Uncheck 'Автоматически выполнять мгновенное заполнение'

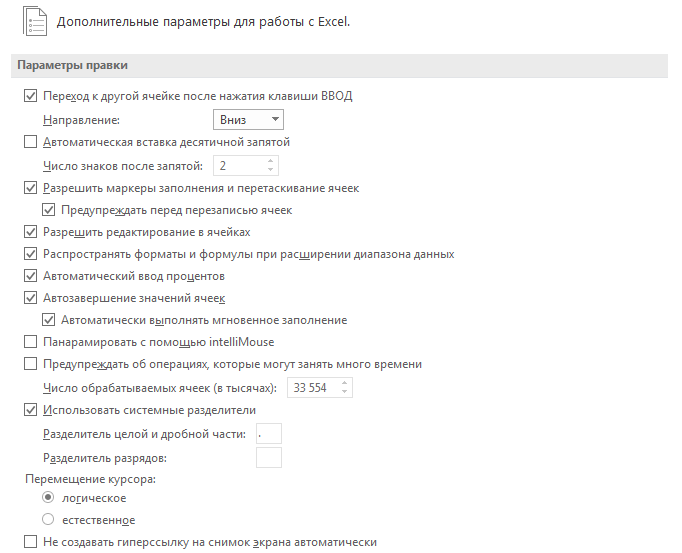(48, 320)
